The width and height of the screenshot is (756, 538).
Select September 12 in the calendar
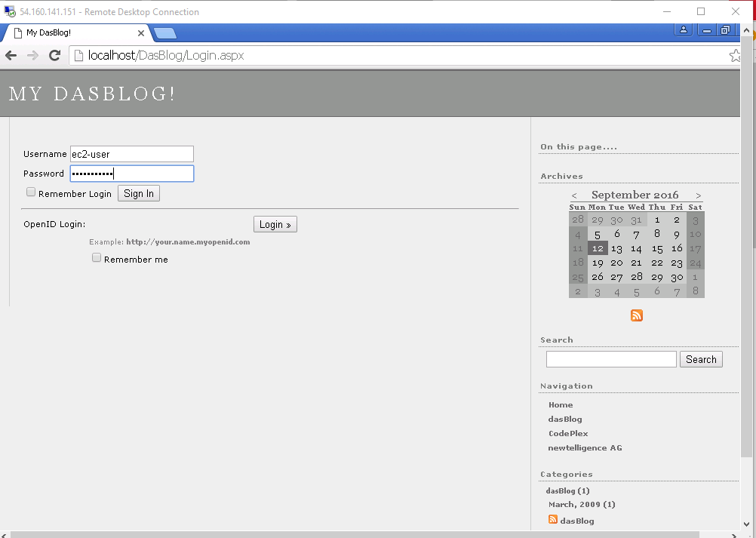pos(598,248)
